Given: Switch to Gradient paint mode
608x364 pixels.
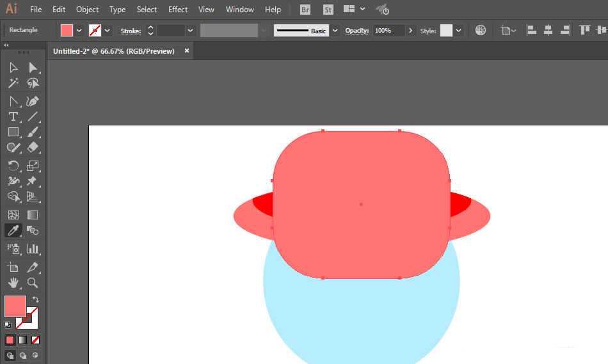Looking at the screenshot, I should pos(23,340).
